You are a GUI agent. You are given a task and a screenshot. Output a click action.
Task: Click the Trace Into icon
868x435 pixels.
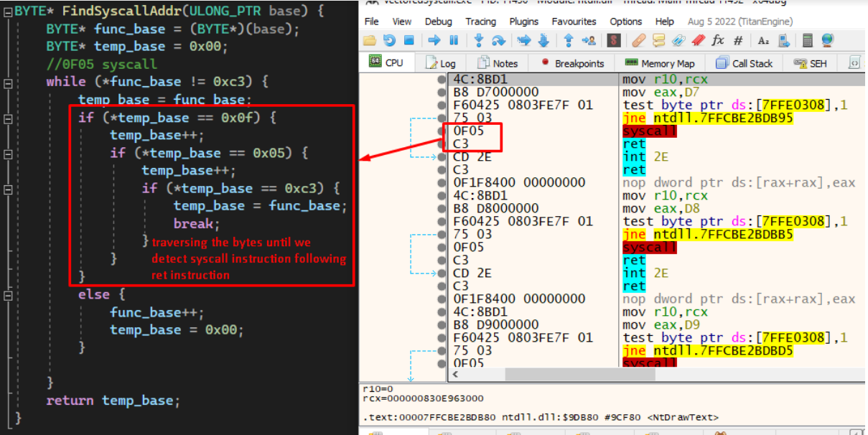pos(524,40)
